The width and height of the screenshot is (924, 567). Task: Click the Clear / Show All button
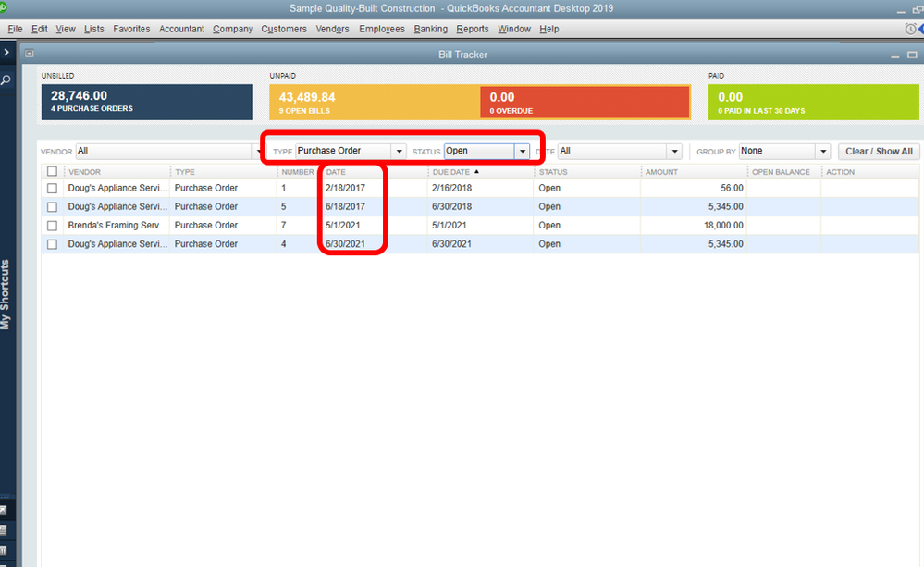879,152
